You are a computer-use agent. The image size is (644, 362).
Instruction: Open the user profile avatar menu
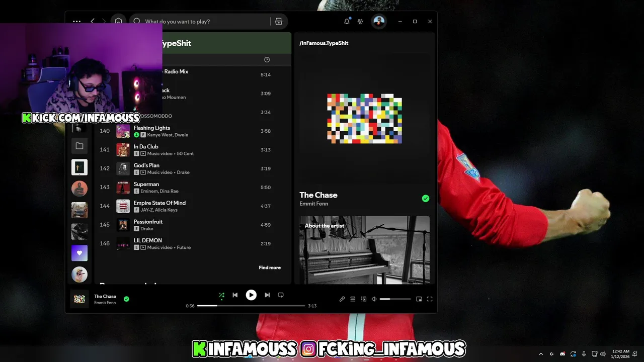coord(379,22)
